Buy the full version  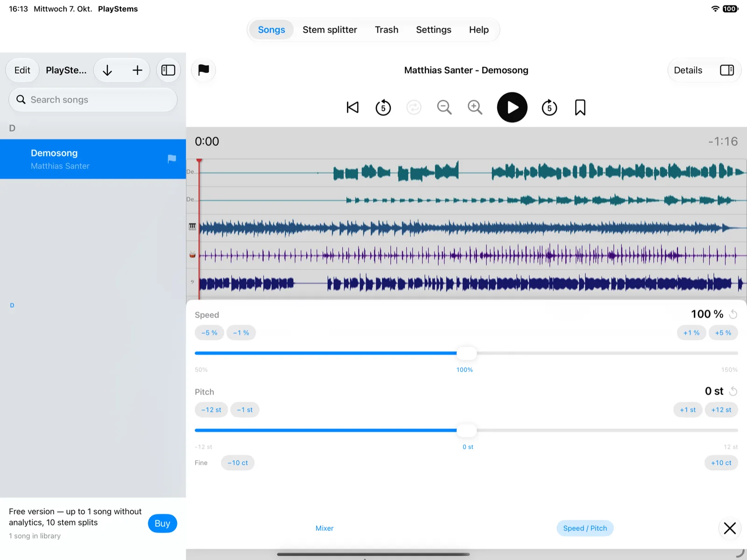click(x=162, y=524)
